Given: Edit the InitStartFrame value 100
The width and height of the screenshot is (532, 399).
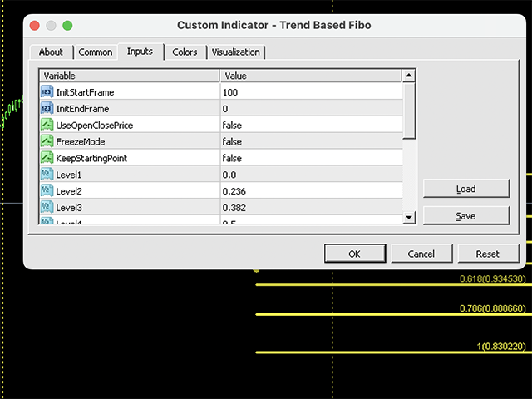Looking at the screenshot, I should (230, 92).
